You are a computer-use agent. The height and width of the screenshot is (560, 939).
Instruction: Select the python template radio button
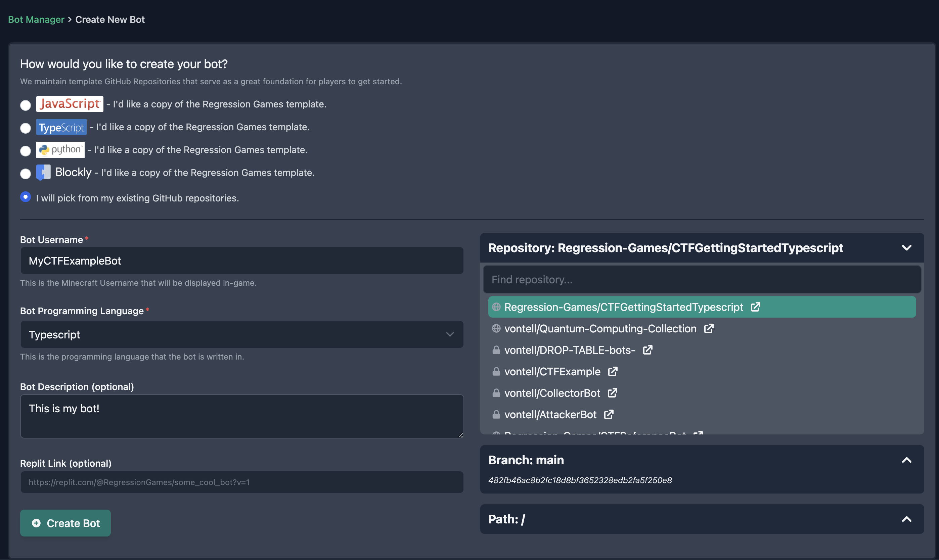tap(25, 151)
